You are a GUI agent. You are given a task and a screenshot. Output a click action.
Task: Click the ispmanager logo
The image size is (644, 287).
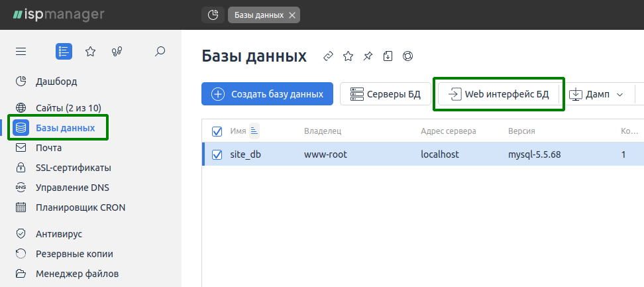[58, 15]
